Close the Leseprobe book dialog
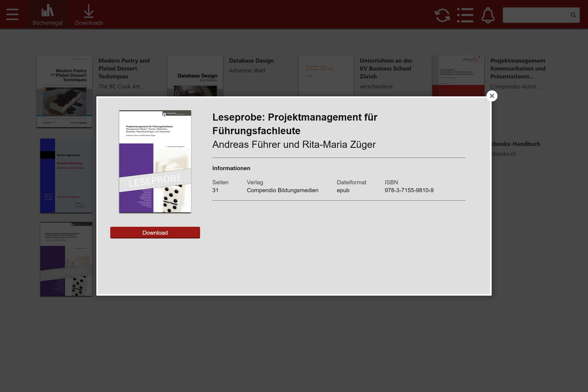588x392 pixels. tap(492, 96)
